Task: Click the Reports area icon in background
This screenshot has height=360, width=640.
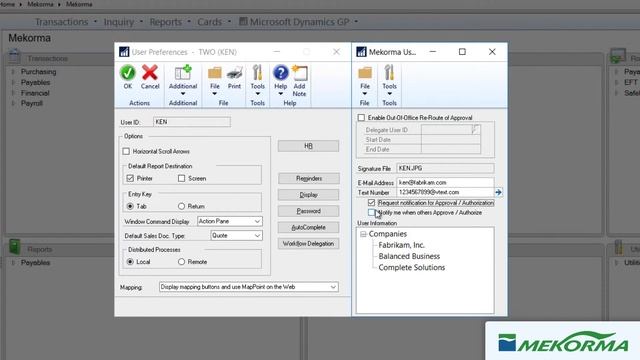Action: click(15, 247)
